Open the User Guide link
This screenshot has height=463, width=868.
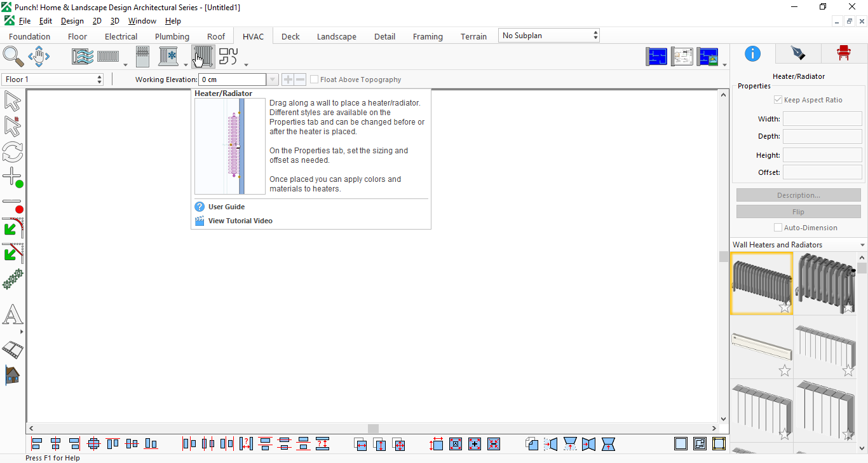pos(226,207)
